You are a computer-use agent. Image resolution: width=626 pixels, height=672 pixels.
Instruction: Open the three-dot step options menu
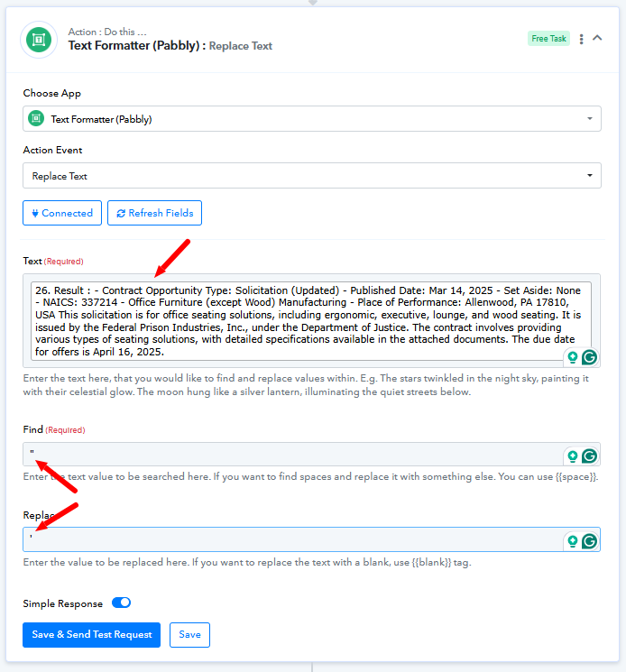[x=581, y=39]
